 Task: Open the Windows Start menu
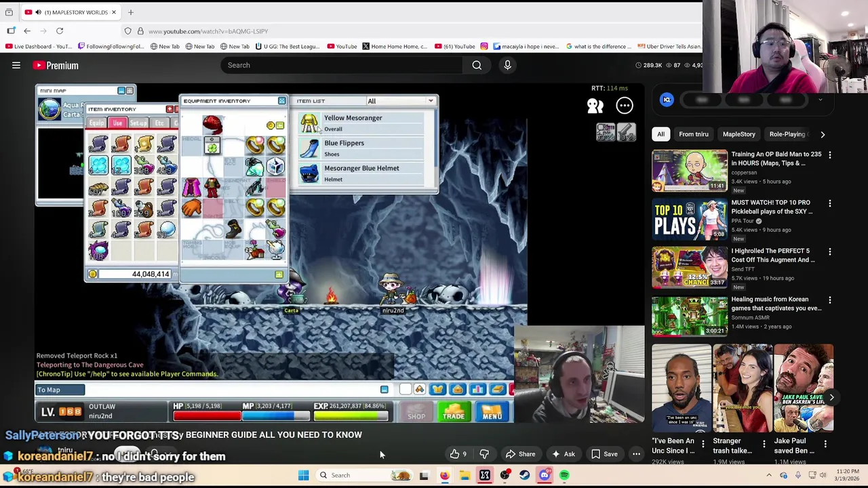[304, 475]
